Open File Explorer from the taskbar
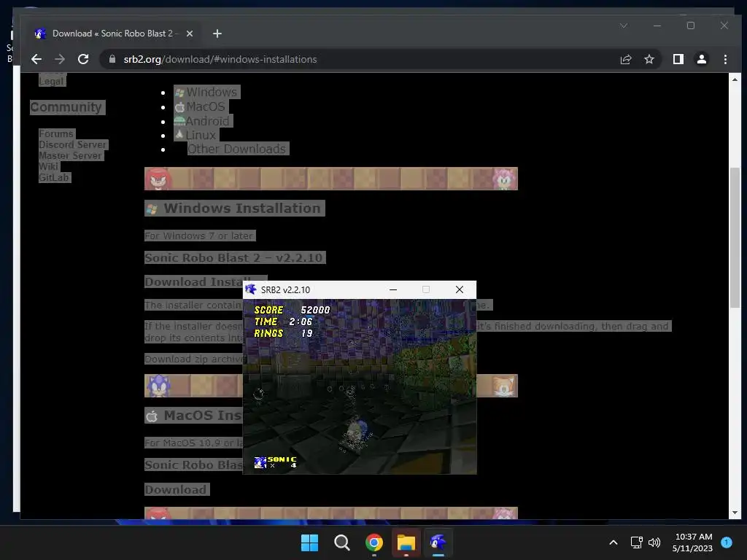Screen dimensions: 747x560 point(406,542)
